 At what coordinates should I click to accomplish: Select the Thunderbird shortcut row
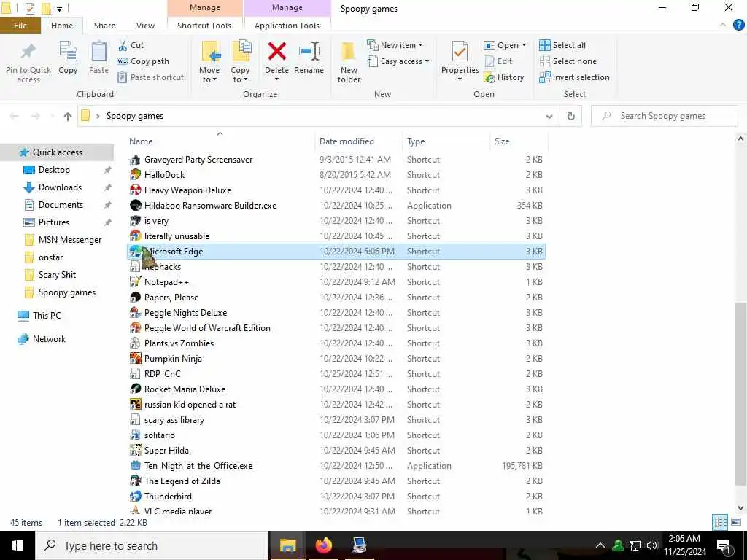(x=336, y=496)
